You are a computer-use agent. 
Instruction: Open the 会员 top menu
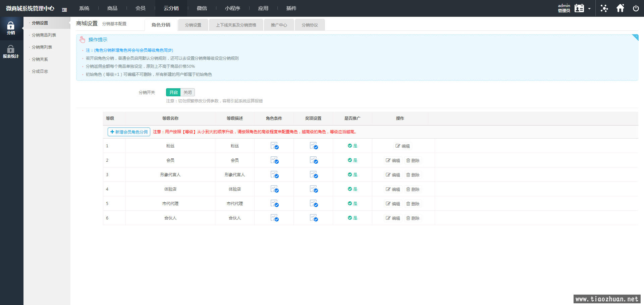point(141,8)
